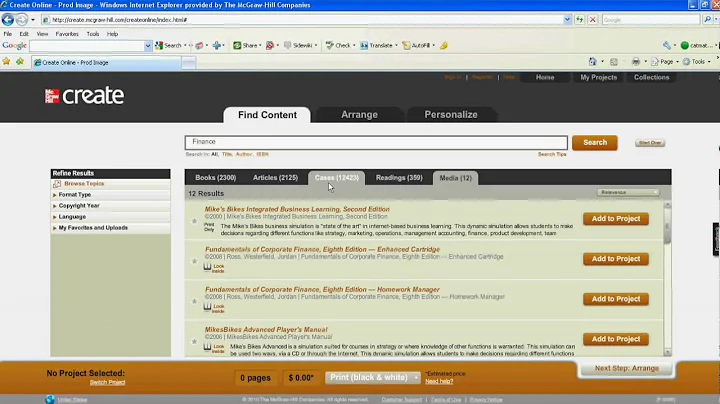Add Enhanced Cartridge edition to project
The width and height of the screenshot is (720, 404).
(616, 259)
